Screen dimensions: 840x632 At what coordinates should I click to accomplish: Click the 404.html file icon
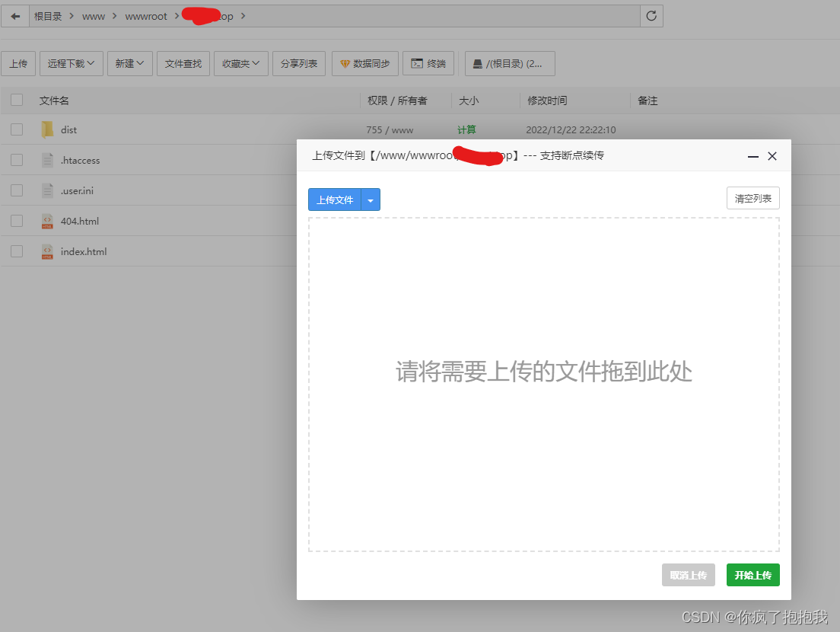coord(47,221)
